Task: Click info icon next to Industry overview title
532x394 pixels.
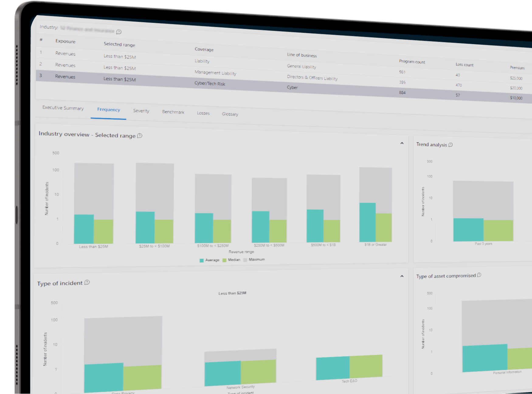Action: (140, 136)
